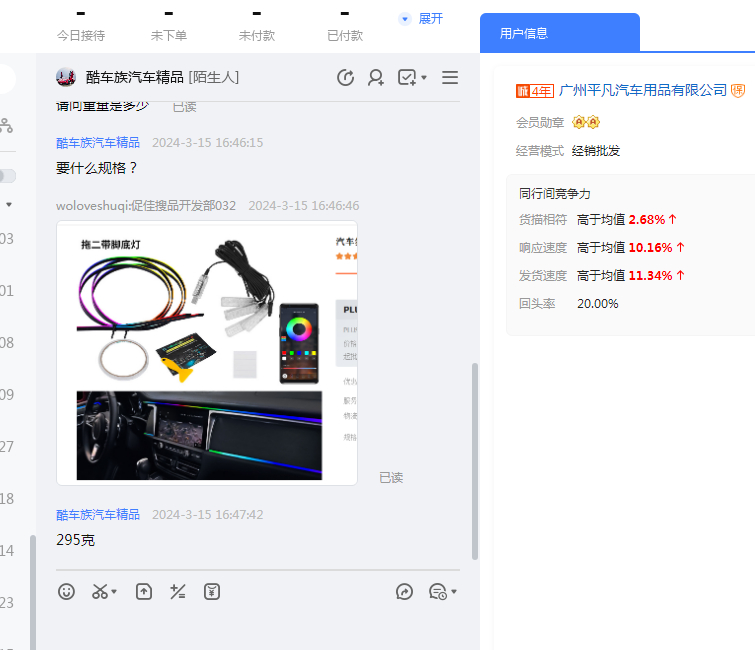Click the upload file icon

(144, 591)
